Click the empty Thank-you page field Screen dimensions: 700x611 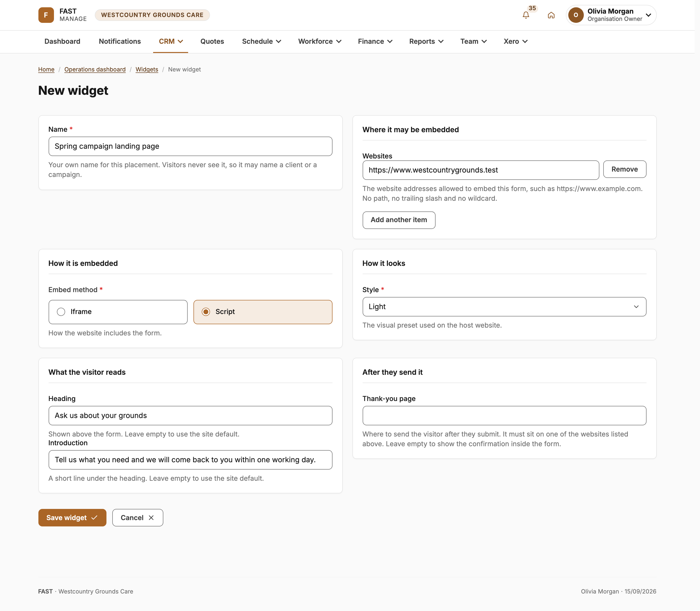(x=504, y=415)
